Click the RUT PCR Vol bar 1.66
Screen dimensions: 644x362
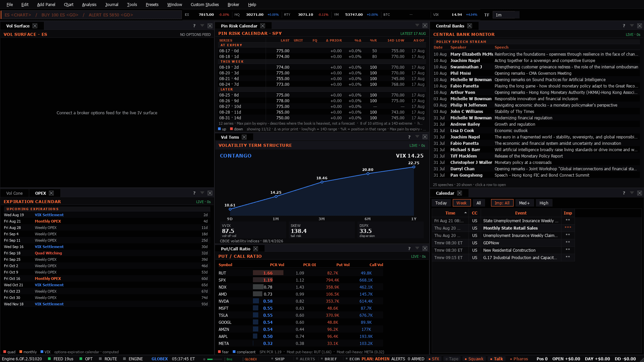[x=268, y=273]
